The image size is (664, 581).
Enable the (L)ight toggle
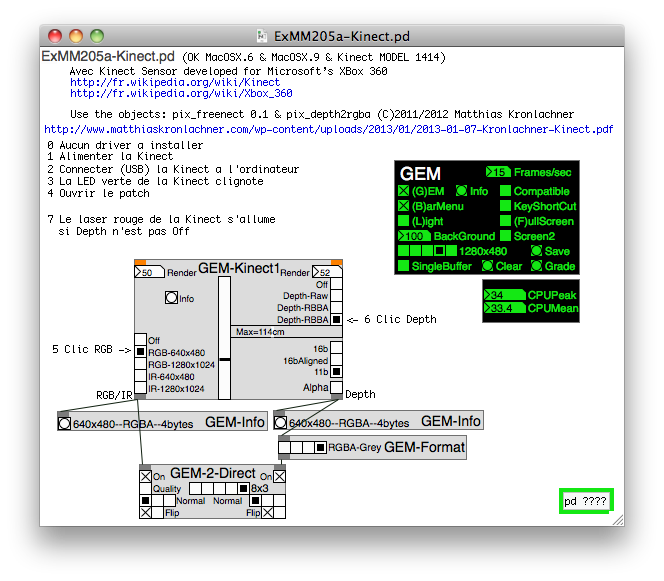(404, 221)
